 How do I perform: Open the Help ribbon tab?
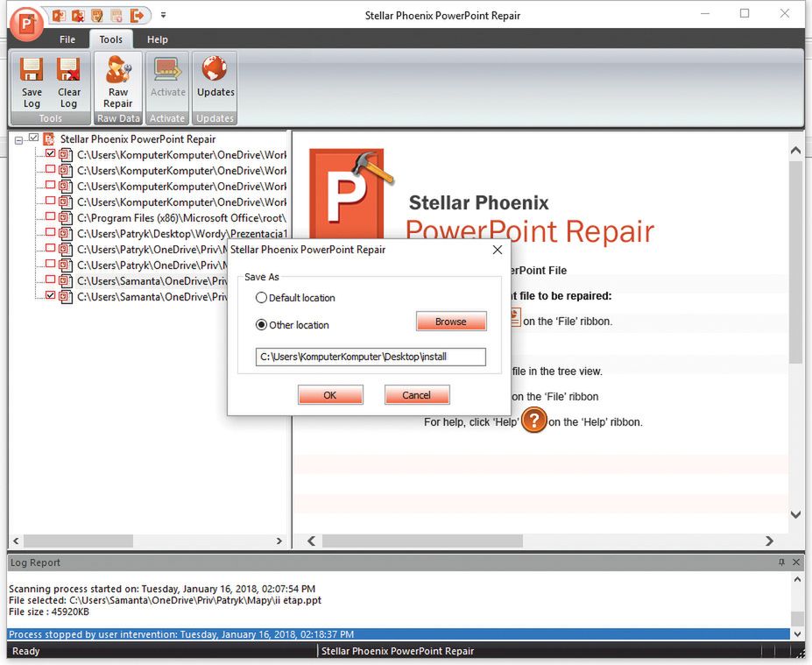[158, 39]
